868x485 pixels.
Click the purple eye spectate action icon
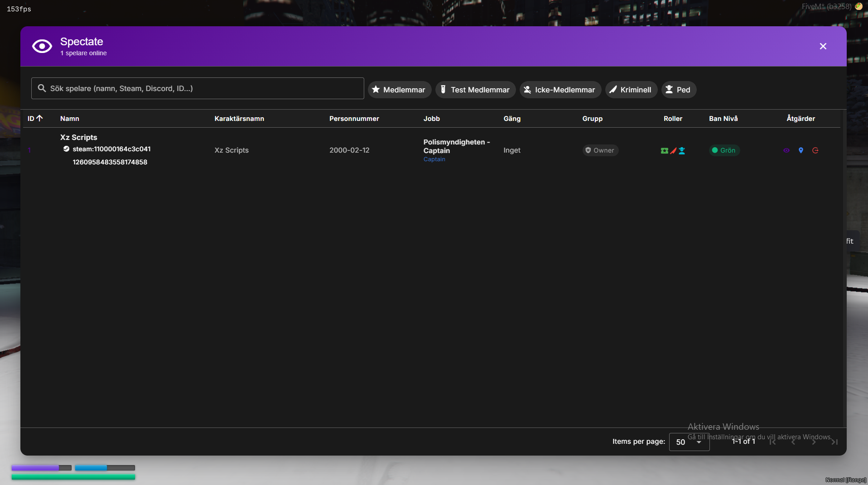pyautogui.click(x=786, y=150)
